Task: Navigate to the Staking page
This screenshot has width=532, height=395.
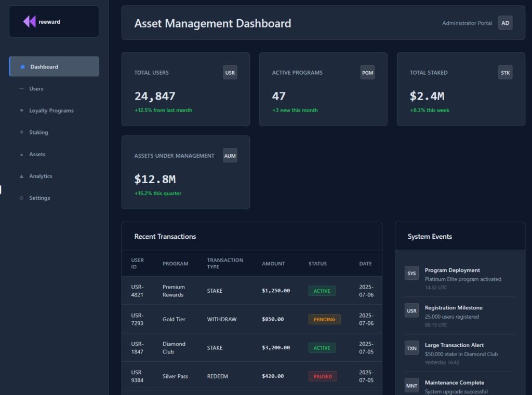Action: 54,132
